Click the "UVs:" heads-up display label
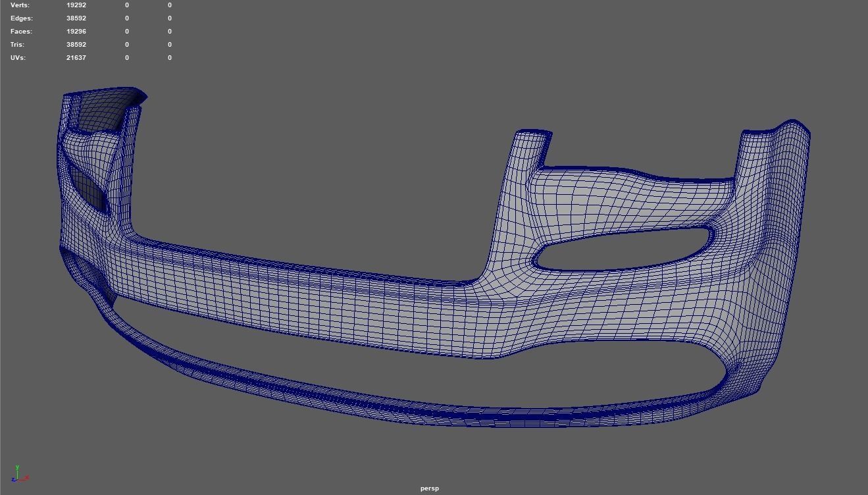 click(x=18, y=58)
